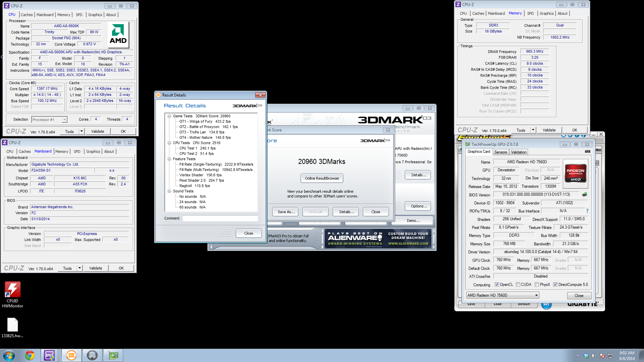
Task: Open Google Chrome from the taskbar
Action: (x=30, y=355)
